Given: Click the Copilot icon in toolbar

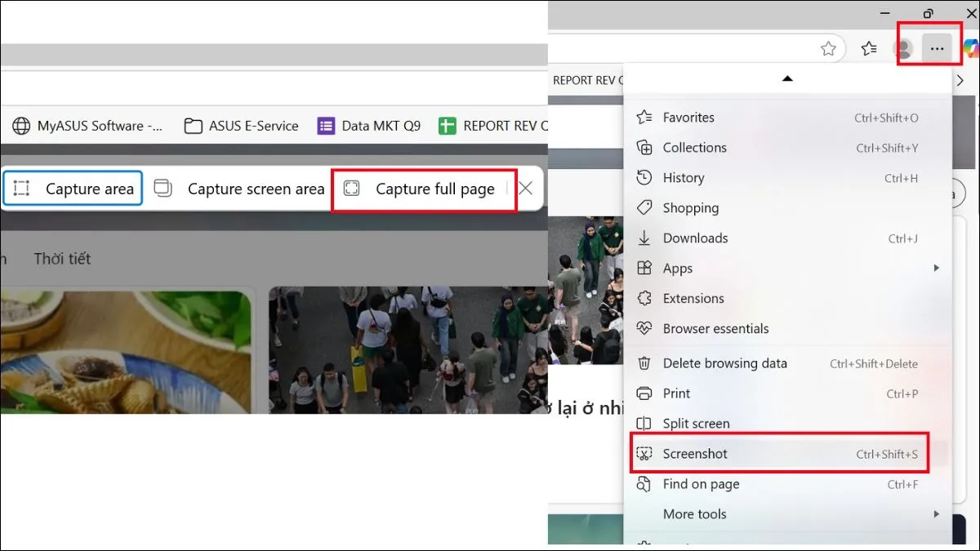Looking at the screenshot, I should 971,49.
